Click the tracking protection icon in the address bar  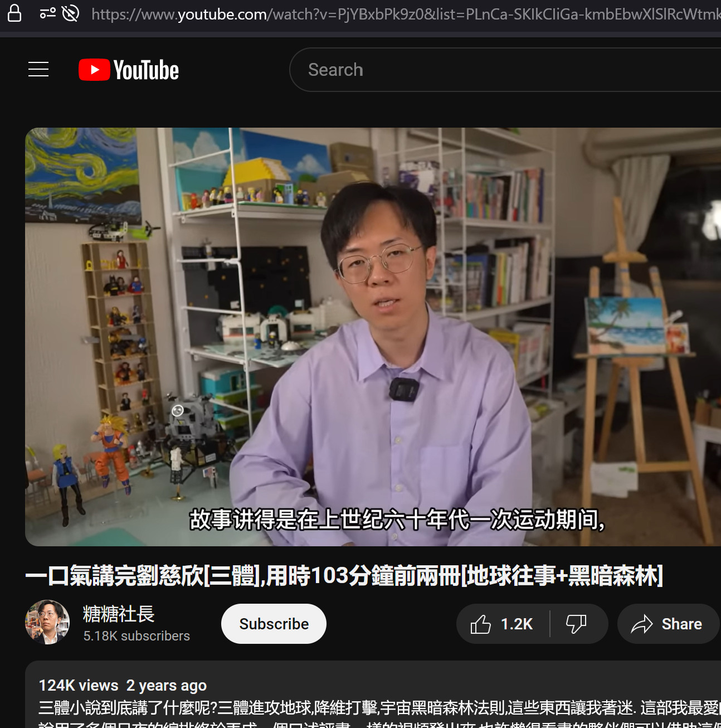pos(70,13)
